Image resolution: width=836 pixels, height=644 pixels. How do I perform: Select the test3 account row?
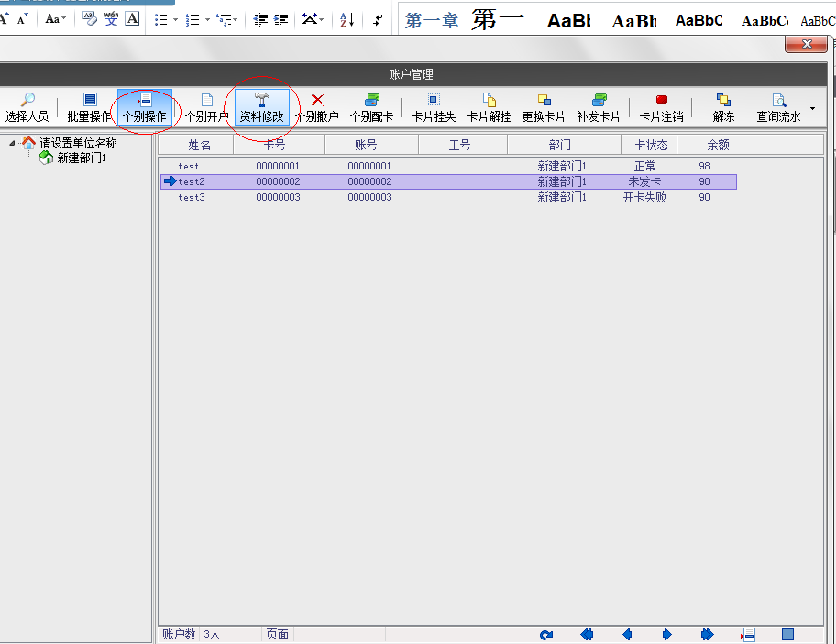point(191,197)
